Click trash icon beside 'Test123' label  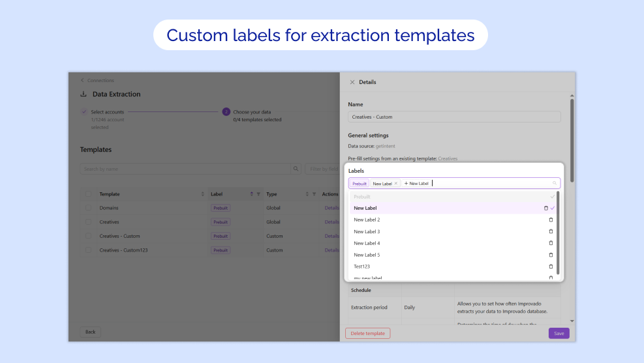pyautogui.click(x=550, y=267)
